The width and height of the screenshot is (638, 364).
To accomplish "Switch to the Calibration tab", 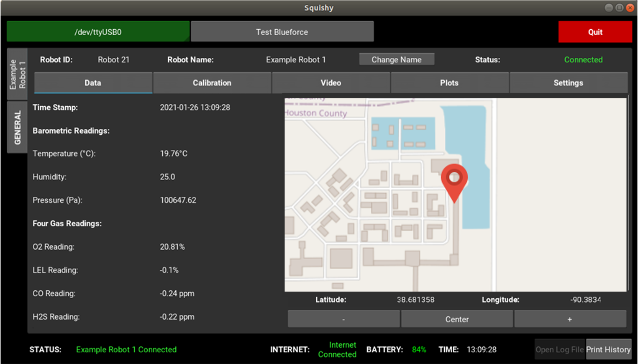I will [212, 83].
